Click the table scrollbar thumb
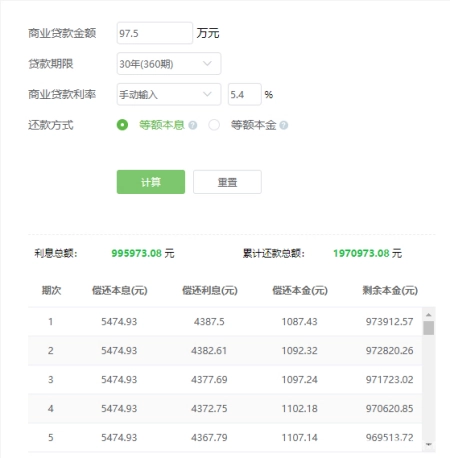This screenshot has height=458, width=450. (x=429, y=328)
